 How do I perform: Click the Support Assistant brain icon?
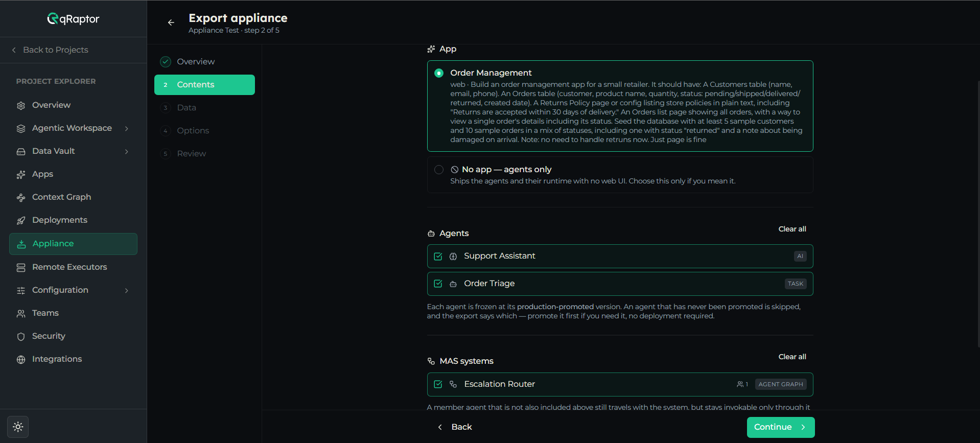pos(453,257)
